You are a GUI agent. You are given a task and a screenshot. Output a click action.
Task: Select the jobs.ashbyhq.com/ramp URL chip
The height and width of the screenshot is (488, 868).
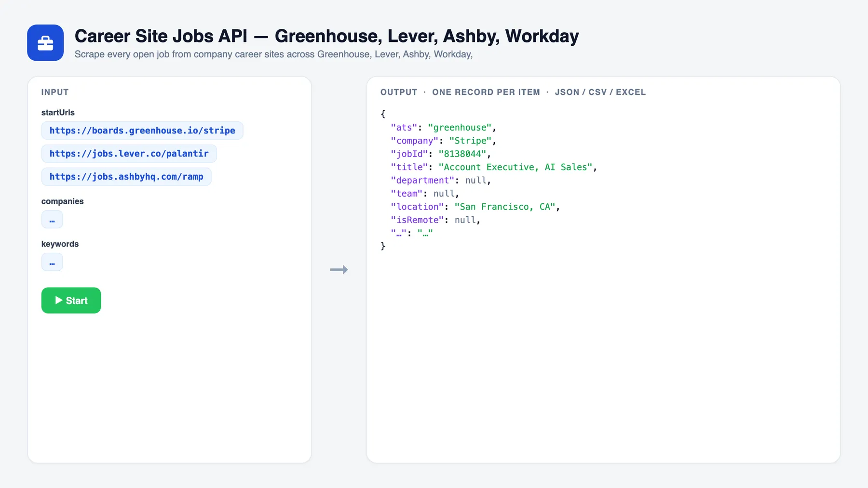coord(126,177)
